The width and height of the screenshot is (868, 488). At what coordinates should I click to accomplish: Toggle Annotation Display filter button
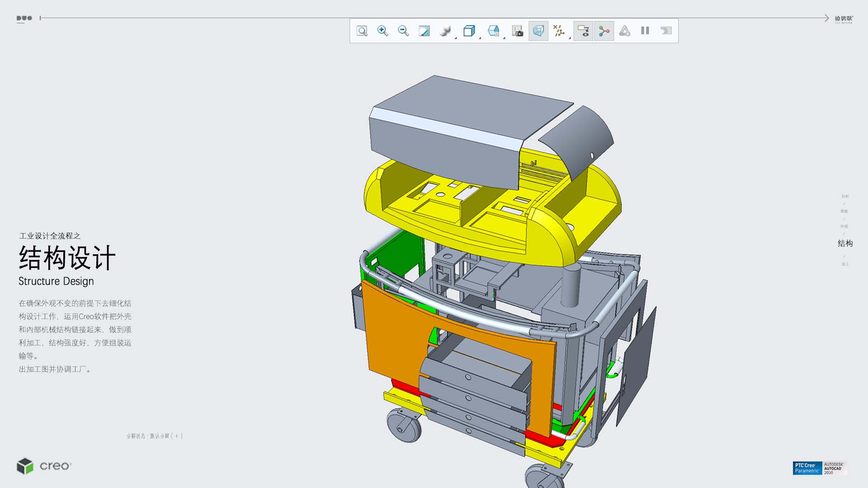[583, 31]
